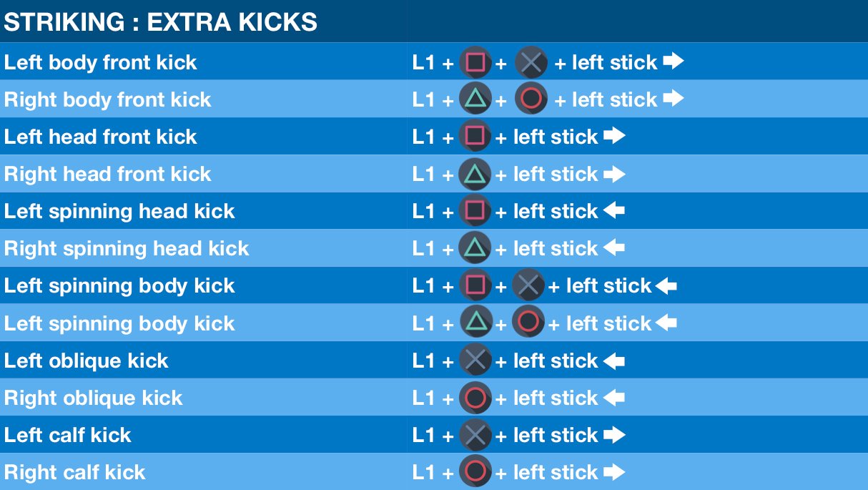The image size is (868, 490).
Task: Click the right arrow in Right calf kick row
Action: [614, 472]
